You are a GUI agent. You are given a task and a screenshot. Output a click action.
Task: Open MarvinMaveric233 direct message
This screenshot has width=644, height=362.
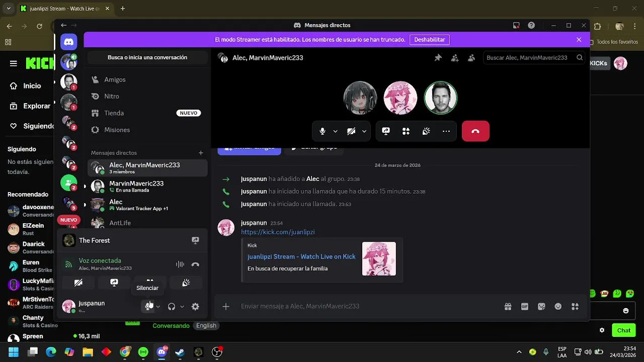(147, 187)
